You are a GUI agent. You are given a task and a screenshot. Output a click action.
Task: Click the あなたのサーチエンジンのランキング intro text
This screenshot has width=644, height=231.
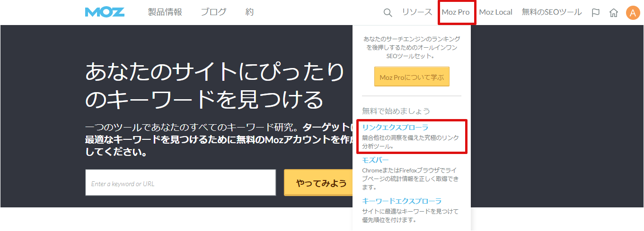pos(412,47)
